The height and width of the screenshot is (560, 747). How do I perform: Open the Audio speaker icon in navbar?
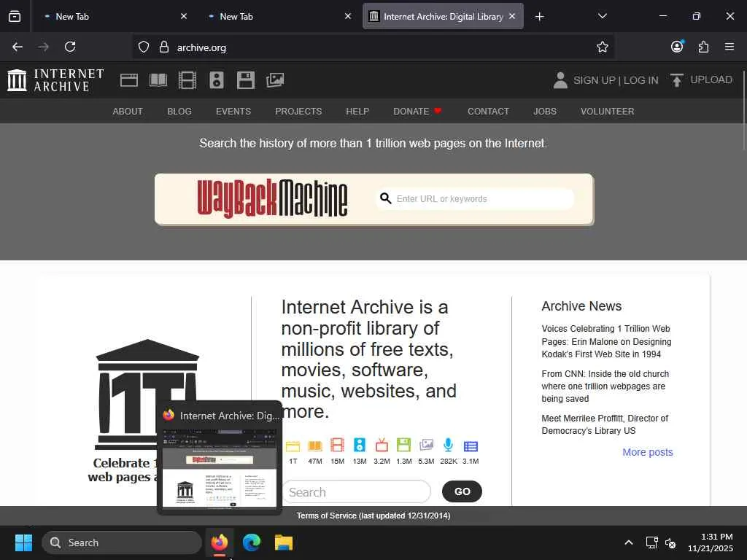(x=216, y=80)
